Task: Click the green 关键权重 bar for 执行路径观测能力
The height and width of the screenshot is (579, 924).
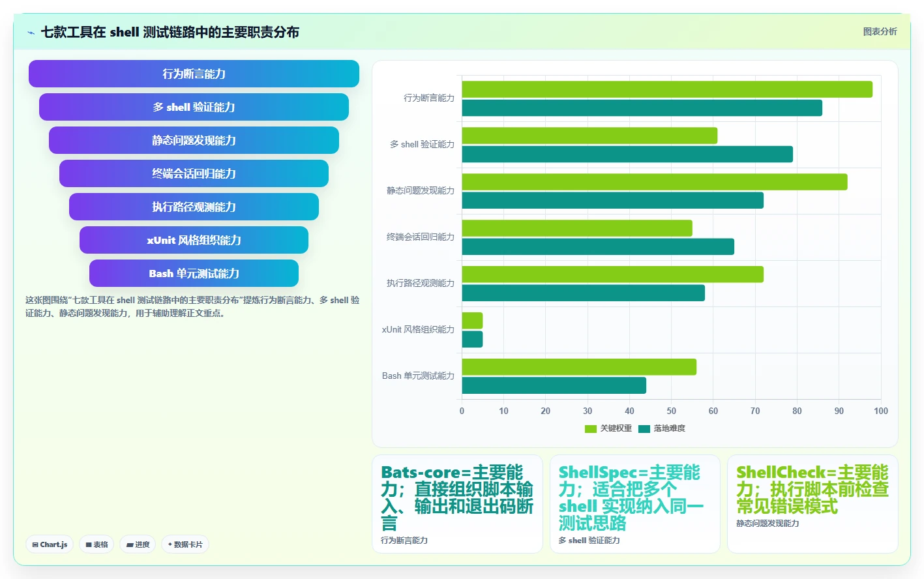Action: click(x=612, y=275)
